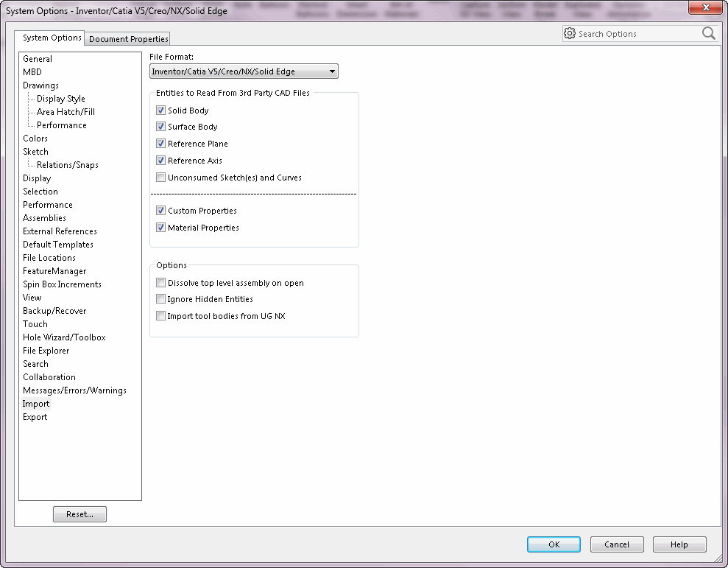This screenshot has height=568, width=728.
Task: Enable Dissolve top level assembly on open
Action: point(160,283)
